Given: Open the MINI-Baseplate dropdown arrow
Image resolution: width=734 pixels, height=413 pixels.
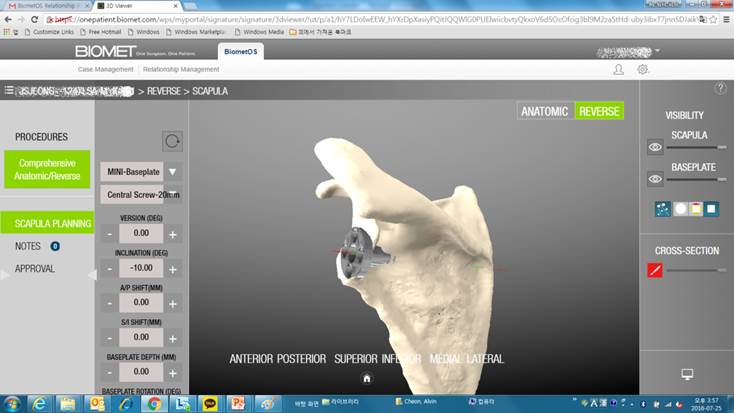Looking at the screenshot, I should 173,172.
